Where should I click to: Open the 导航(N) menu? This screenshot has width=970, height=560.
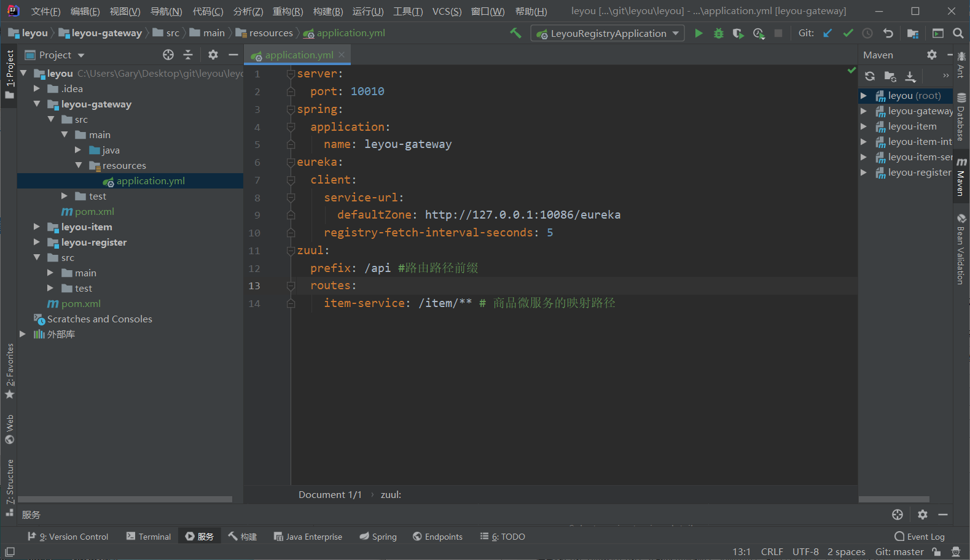point(166,11)
